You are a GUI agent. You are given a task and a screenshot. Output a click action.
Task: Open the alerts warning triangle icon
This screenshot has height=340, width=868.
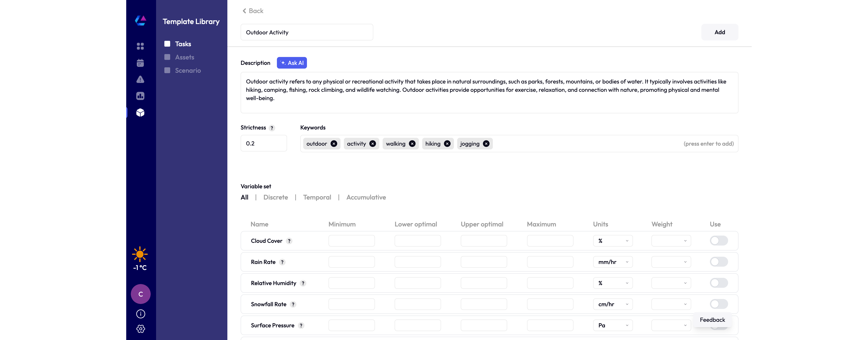coord(140,80)
